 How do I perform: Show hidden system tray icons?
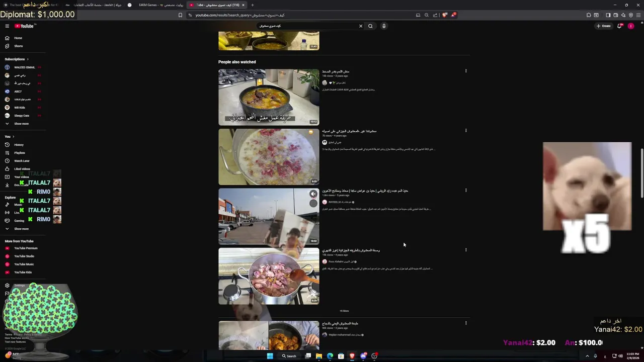click(x=587, y=356)
